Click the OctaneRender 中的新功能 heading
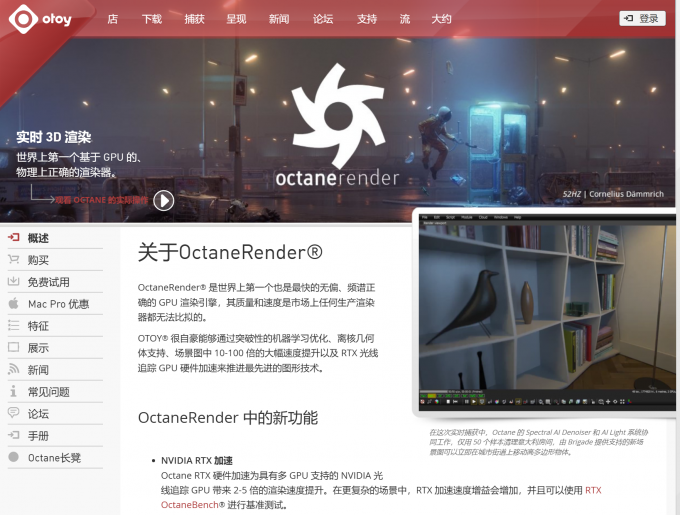Image resolution: width=680 pixels, height=515 pixels. 228,418
